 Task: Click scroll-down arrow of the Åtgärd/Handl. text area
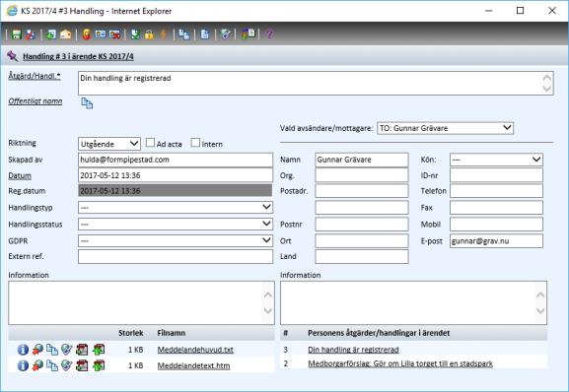[x=547, y=89]
